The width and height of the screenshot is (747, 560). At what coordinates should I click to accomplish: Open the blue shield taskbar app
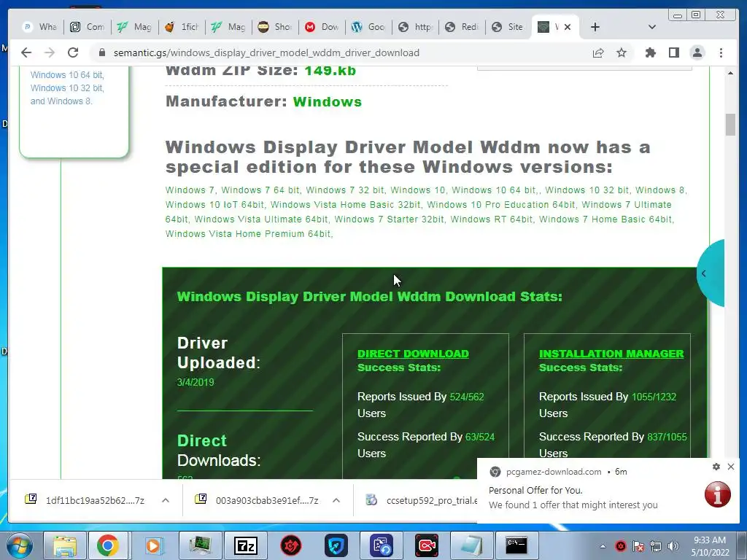(x=336, y=545)
